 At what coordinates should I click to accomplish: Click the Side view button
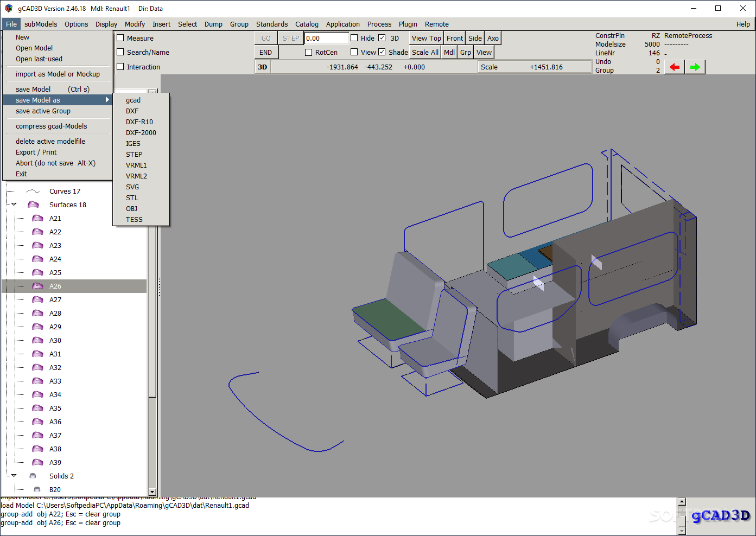pyautogui.click(x=475, y=38)
